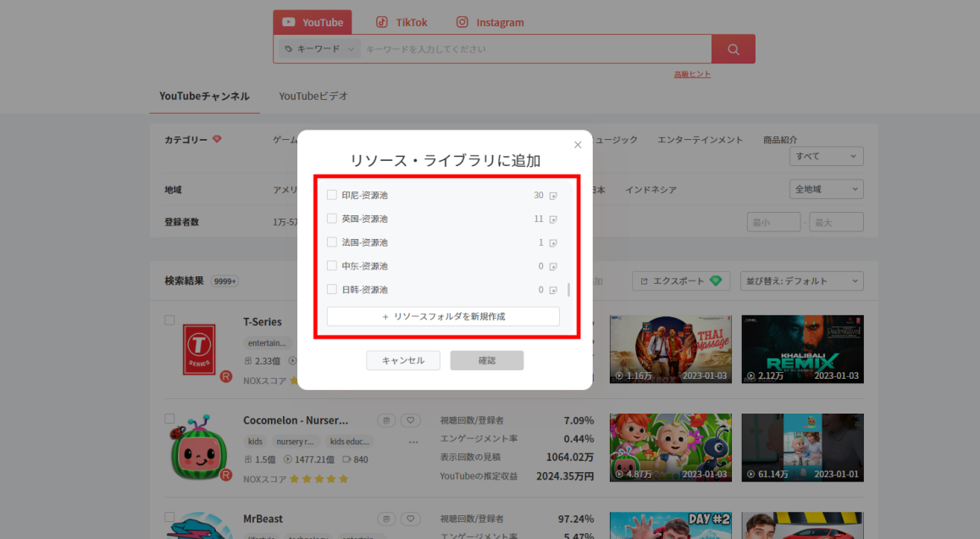Check the 中东-资源池 checkbox
This screenshot has width=980, height=539.
[x=332, y=266]
